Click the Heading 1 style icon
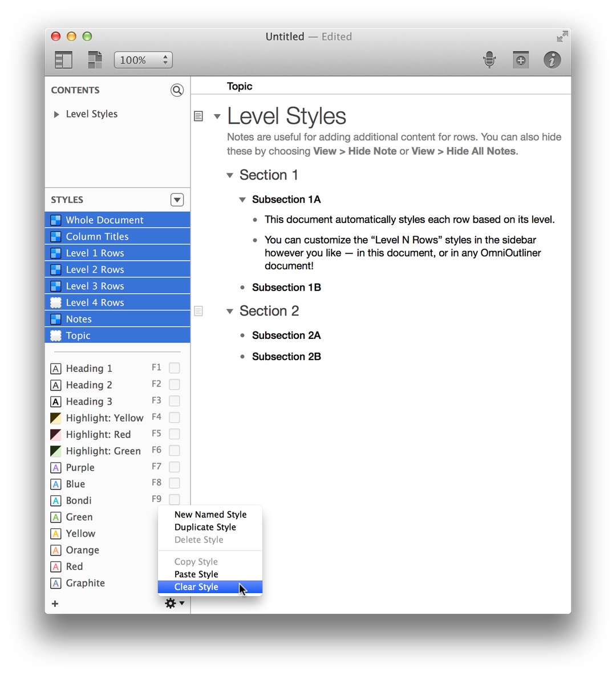 point(55,369)
